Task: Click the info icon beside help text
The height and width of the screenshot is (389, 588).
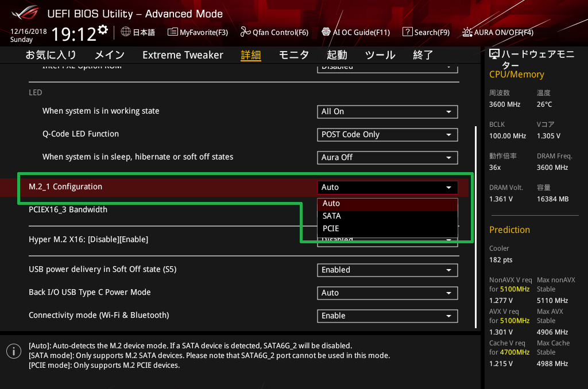Action: click(x=14, y=351)
